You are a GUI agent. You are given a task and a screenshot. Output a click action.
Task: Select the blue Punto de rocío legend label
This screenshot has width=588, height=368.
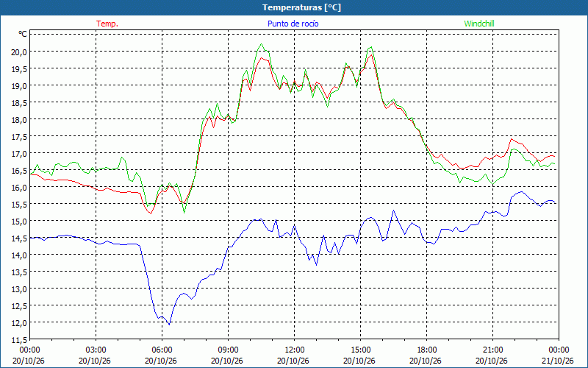293,24
